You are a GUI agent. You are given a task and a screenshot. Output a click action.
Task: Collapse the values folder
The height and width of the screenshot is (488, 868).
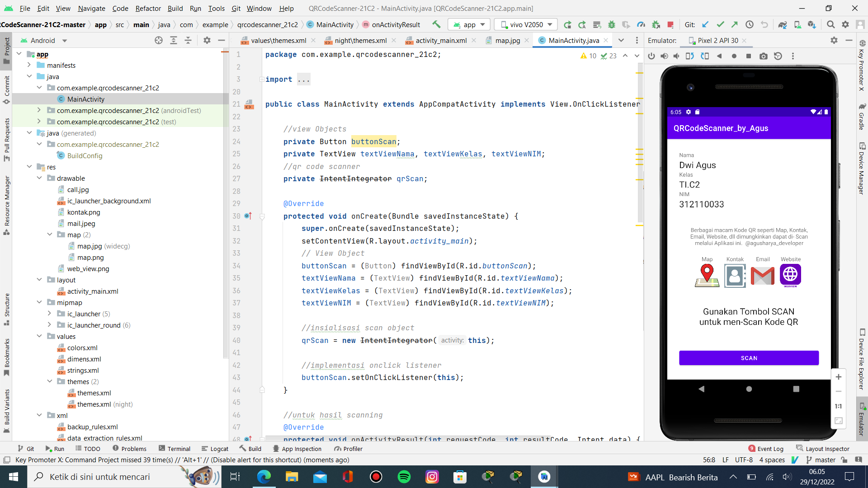[x=39, y=336]
